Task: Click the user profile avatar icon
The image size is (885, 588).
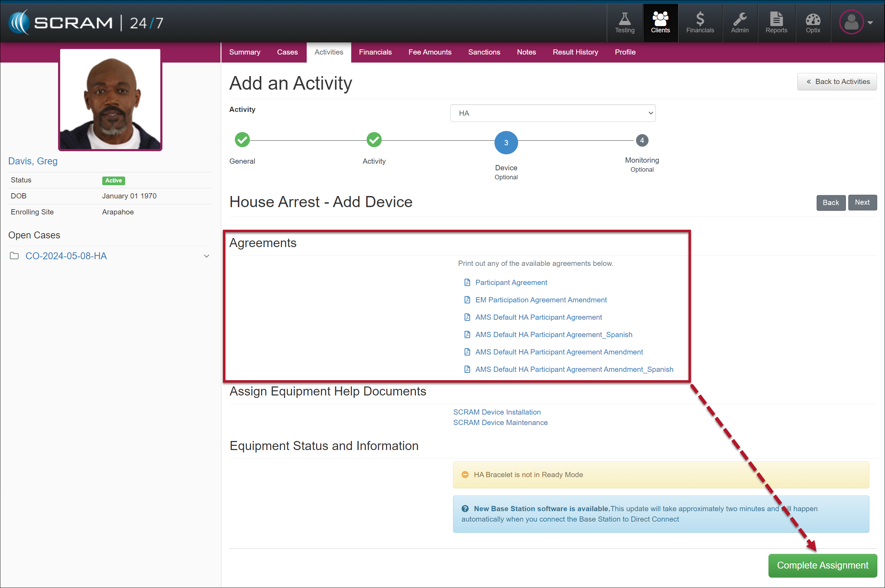Action: [x=851, y=23]
